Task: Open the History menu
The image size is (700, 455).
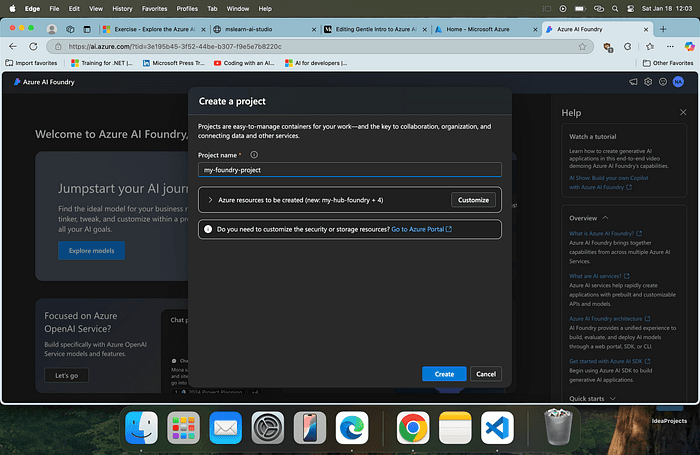Action: (x=122, y=8)
